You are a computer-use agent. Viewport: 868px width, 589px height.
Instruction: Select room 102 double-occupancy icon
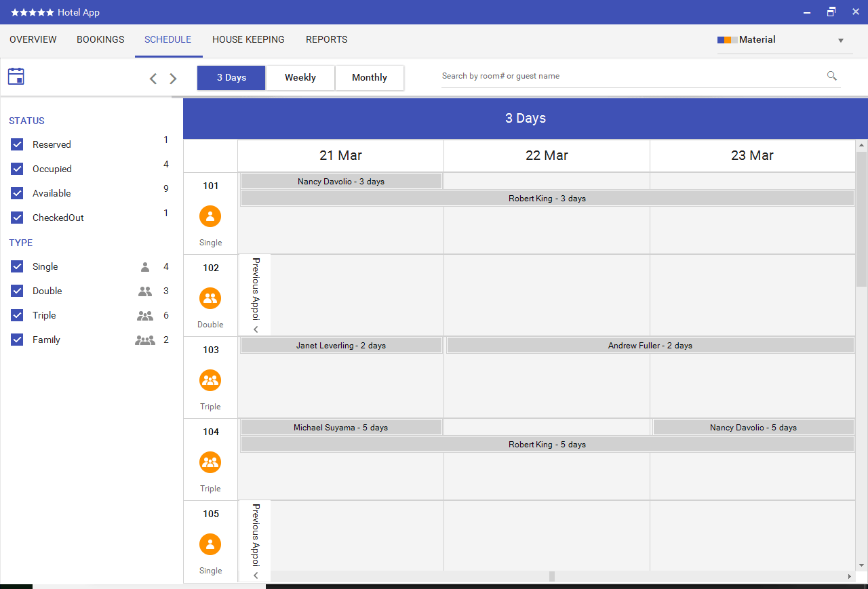(210, 298)
